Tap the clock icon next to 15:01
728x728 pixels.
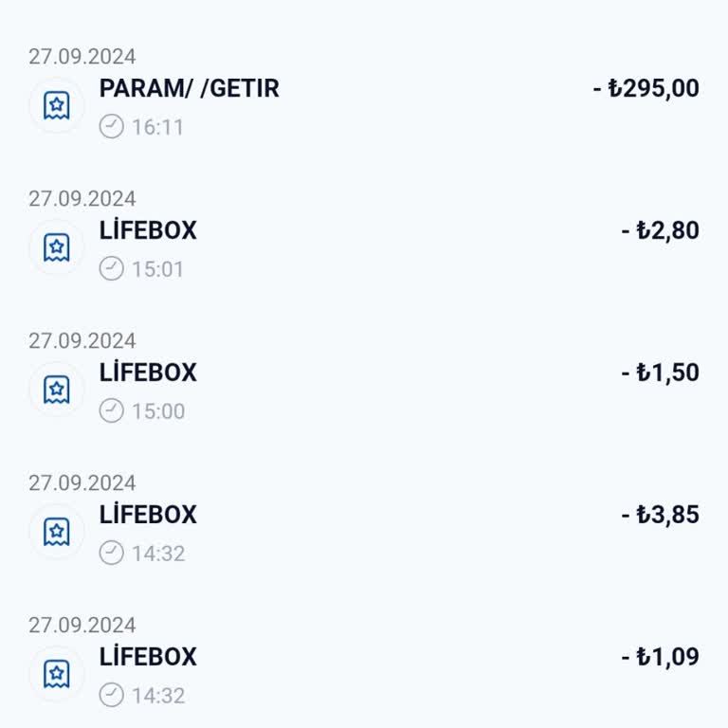coord(112,268)
